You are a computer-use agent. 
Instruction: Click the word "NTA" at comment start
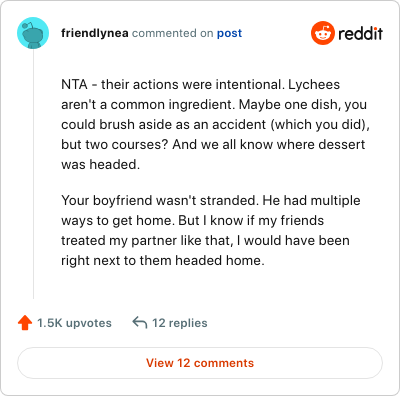74,85
